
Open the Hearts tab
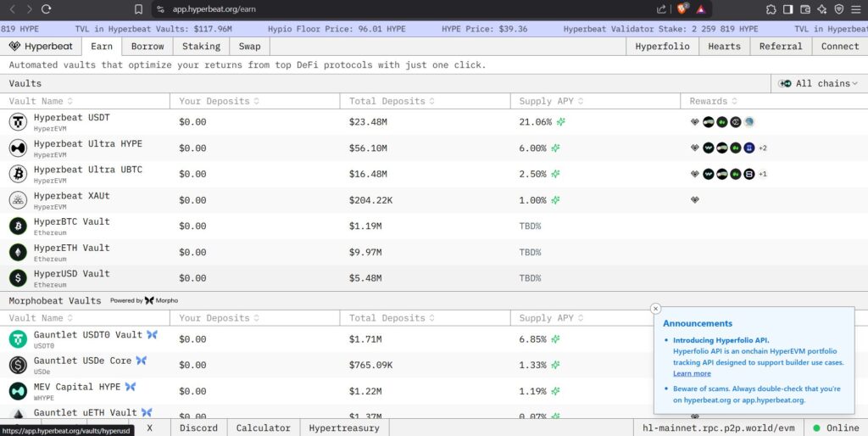724,47
